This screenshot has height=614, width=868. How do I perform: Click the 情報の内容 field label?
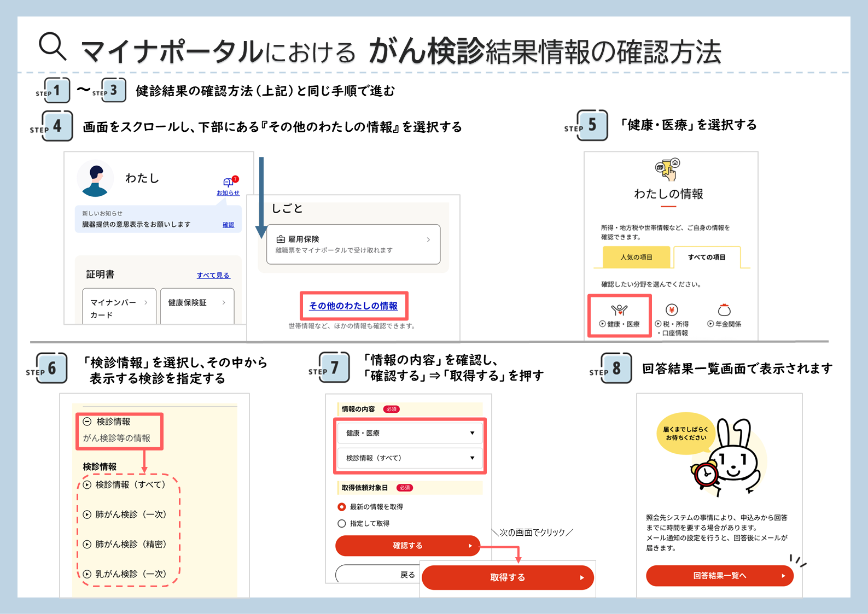click(x=358, y=409)
